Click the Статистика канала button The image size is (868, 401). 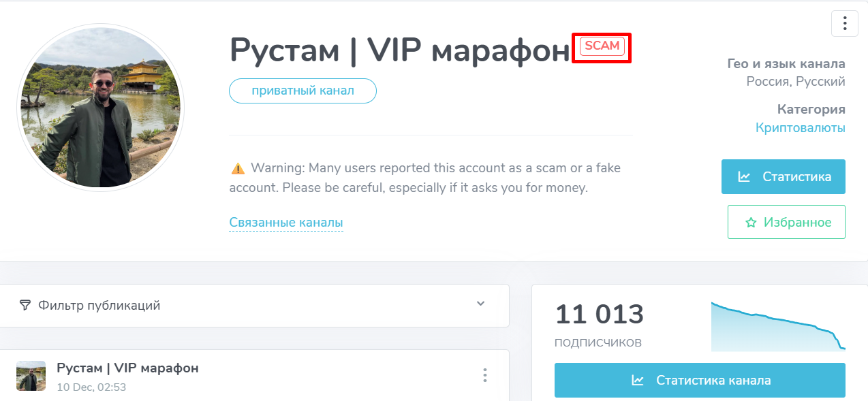[700, 380]
